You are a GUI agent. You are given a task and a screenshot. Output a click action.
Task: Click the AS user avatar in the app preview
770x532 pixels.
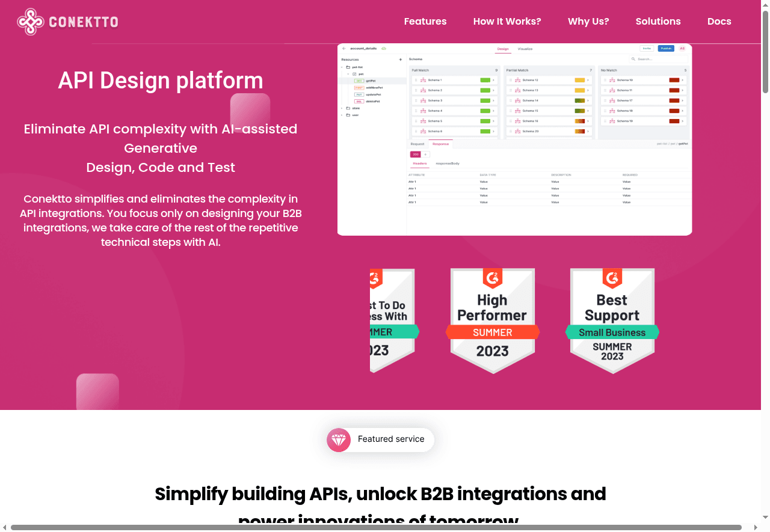click(x=682, y=48)
